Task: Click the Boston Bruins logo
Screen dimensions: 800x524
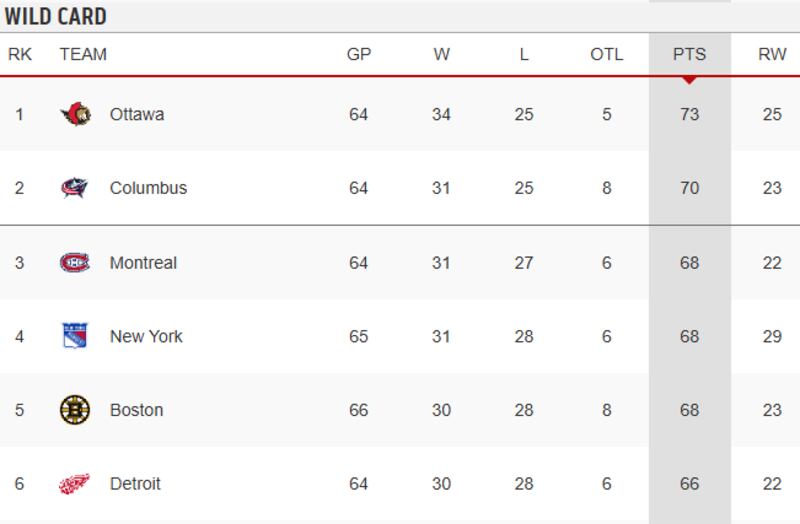Action: point(75,410)
